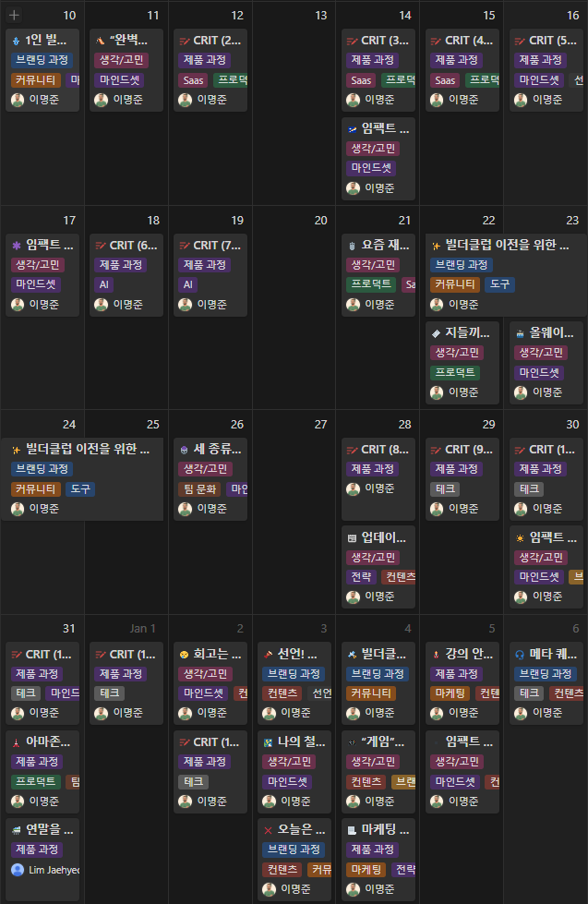588x904 pixels.
Task: Click the plus icon on day 10
Action: [x=15, y=15]
